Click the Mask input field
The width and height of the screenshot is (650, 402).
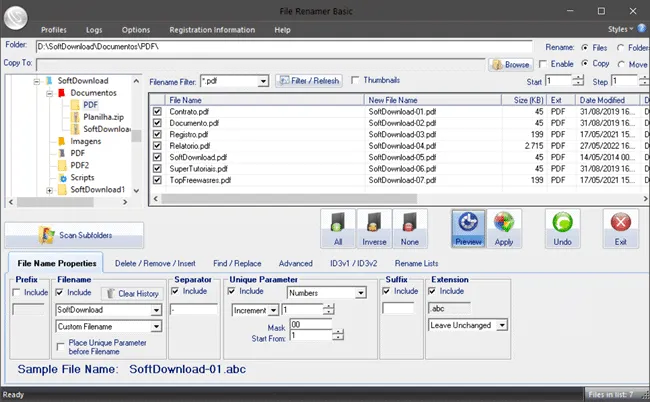(x=311, y=324)
